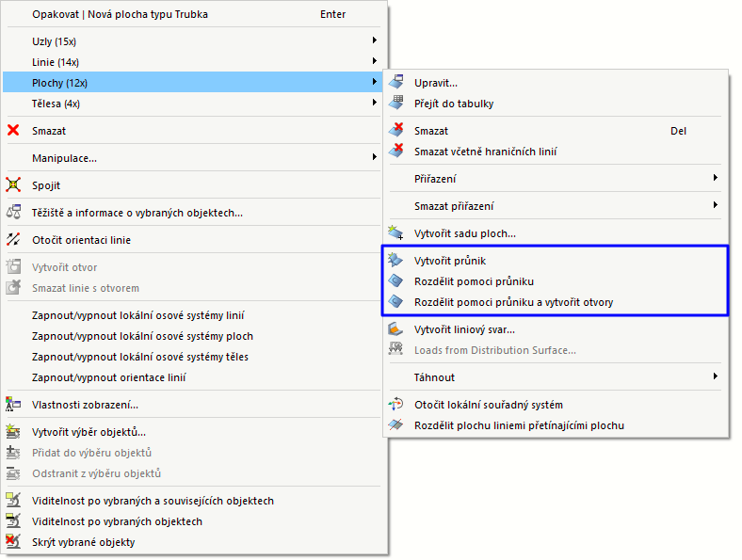This screenshot has height=560, width=742.
Task: Open the Přiřazení submenu arrow
Action: tap(716, 178)
